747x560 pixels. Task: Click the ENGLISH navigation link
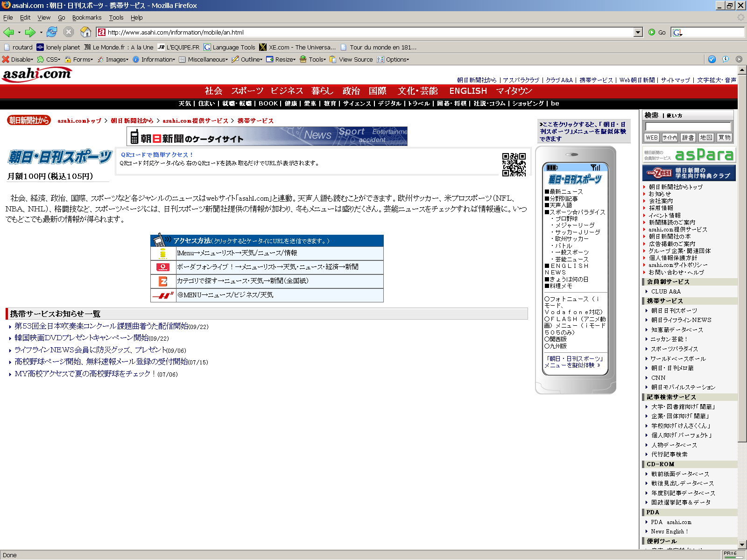click(468, 91)
